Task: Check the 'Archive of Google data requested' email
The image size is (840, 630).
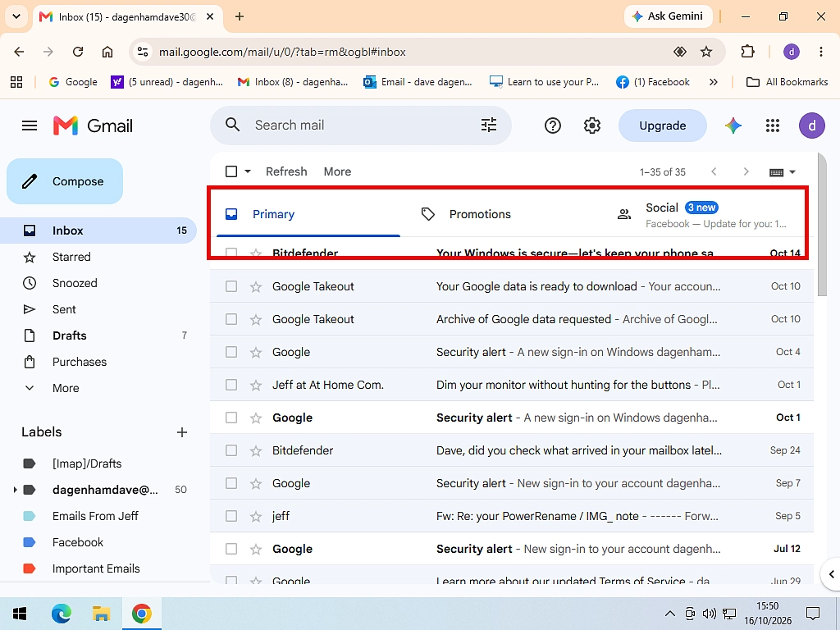Action: (x=231, y=319)
